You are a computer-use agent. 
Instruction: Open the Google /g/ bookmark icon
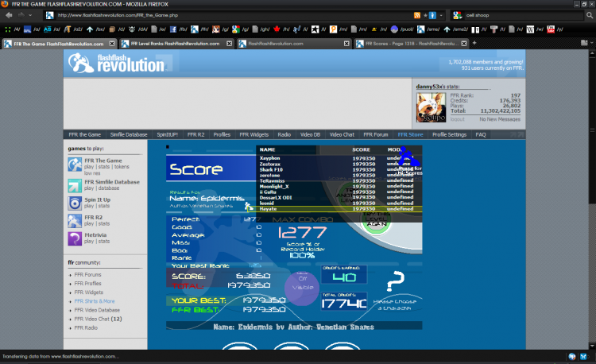pyautogui.click(x=236, y=29)
